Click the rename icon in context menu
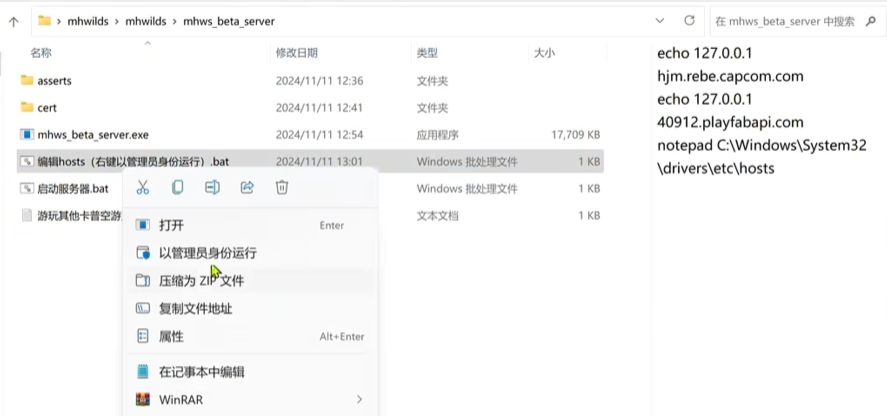The width and height of the screenshot is (887, 416). 212,187
